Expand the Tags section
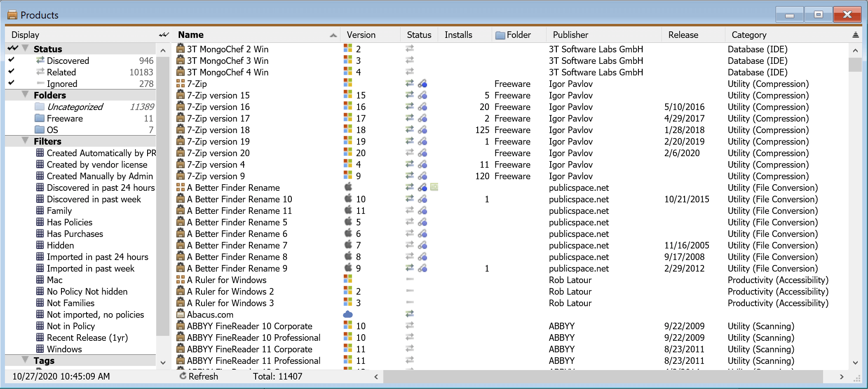This screenshot has width=868, height=389. [x=26, y=360]
